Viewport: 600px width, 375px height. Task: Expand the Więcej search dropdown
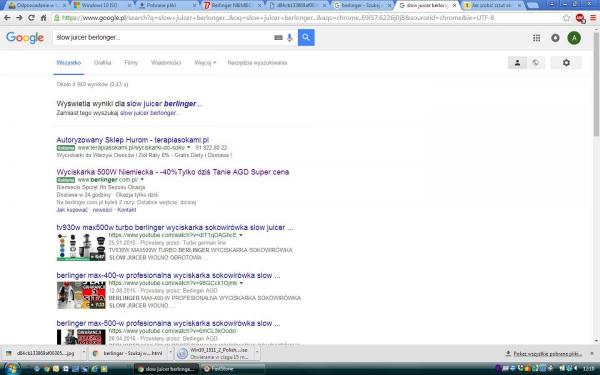click(x=205, y=63)
